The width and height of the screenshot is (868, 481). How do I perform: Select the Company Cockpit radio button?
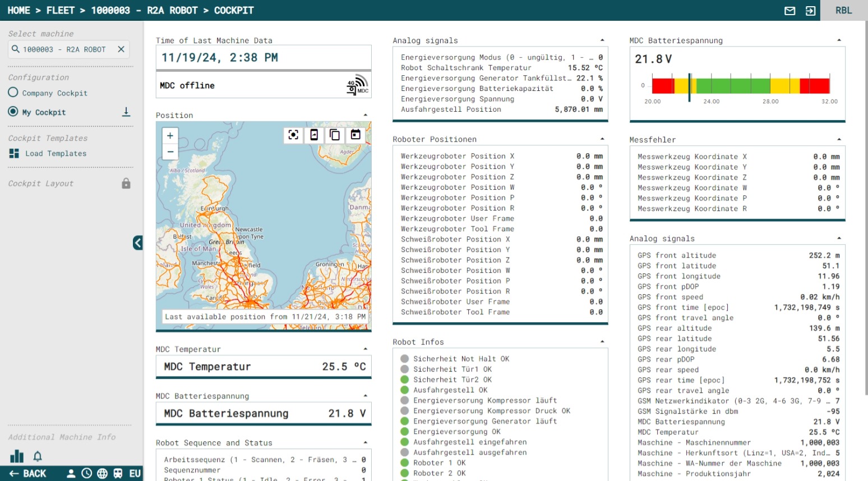pyautogui.click(x=13, y=93)
